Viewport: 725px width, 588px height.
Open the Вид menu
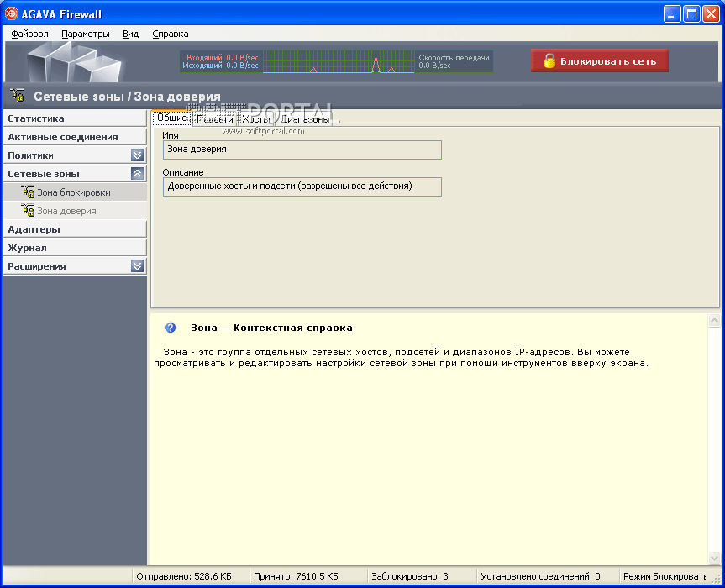[130, 34]
